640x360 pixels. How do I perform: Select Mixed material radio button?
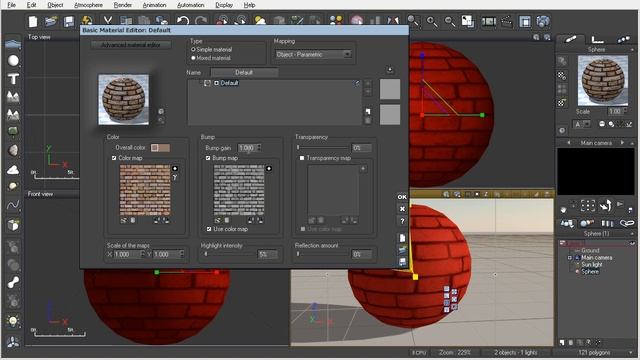pos(193,58)
